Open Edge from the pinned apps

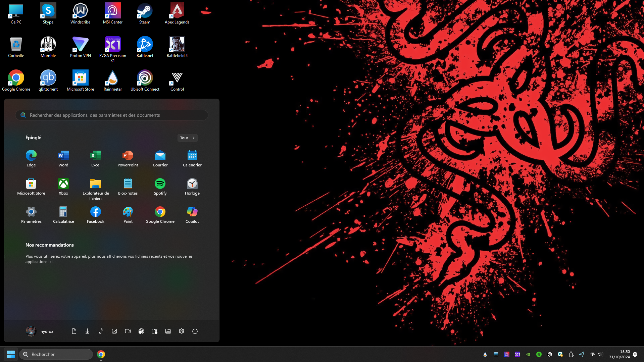click(31, 158)
